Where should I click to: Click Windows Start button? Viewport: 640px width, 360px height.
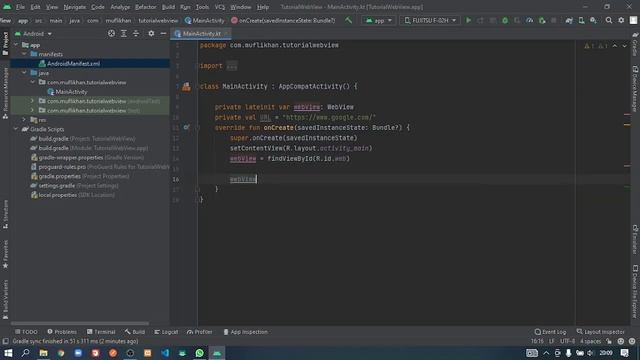pos(8,353)
